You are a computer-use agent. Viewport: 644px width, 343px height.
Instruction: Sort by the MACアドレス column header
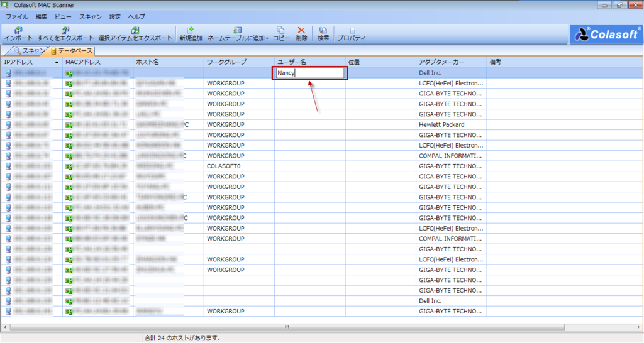97,62
